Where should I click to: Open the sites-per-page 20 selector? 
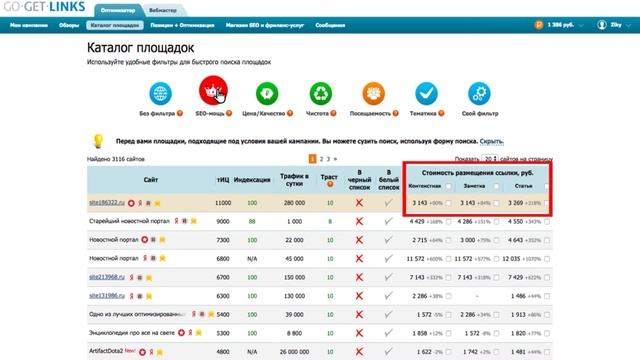tap(490, 159)
